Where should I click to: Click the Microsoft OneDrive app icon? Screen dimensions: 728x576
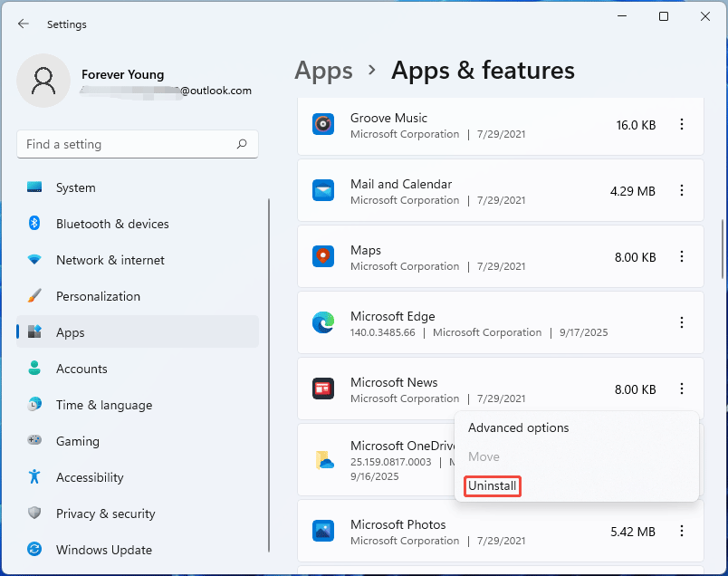tap(325, 460)
